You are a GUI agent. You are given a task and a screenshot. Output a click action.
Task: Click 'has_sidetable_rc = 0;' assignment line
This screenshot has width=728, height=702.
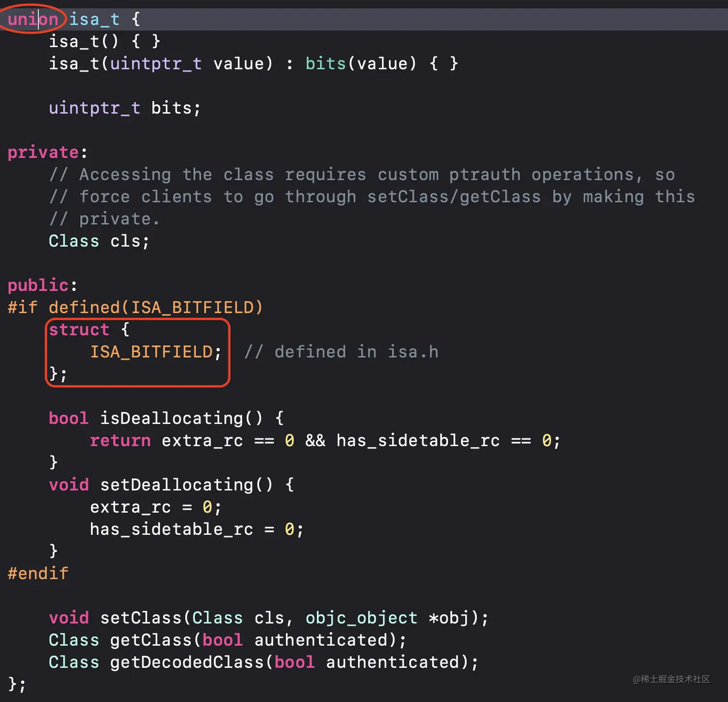pyautogui.click(x=197, y=529)
